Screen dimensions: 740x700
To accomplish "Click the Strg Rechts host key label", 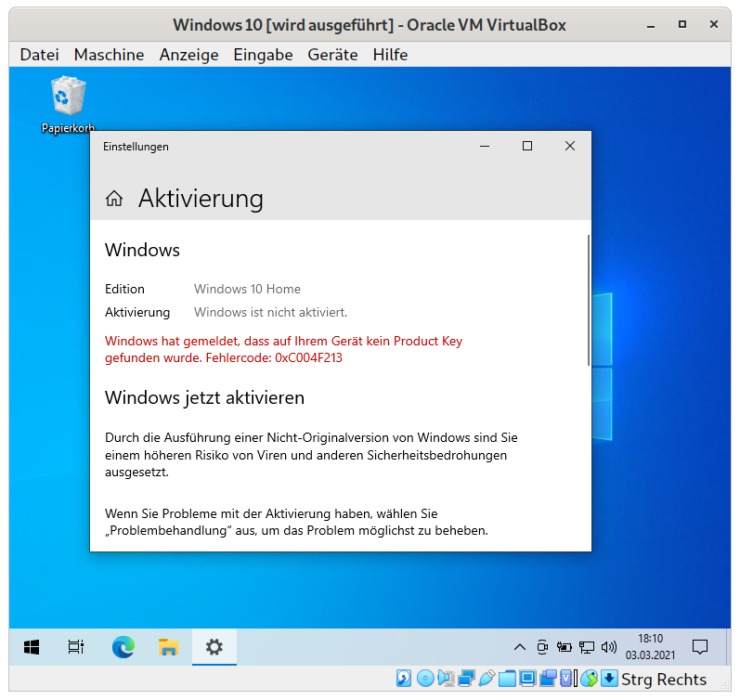I will (664, 680).
